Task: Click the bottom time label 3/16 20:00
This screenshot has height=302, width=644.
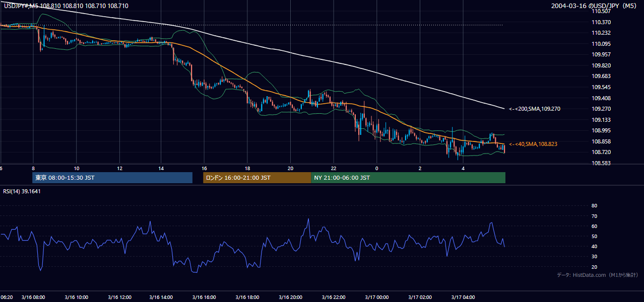Action: (291, 297)
